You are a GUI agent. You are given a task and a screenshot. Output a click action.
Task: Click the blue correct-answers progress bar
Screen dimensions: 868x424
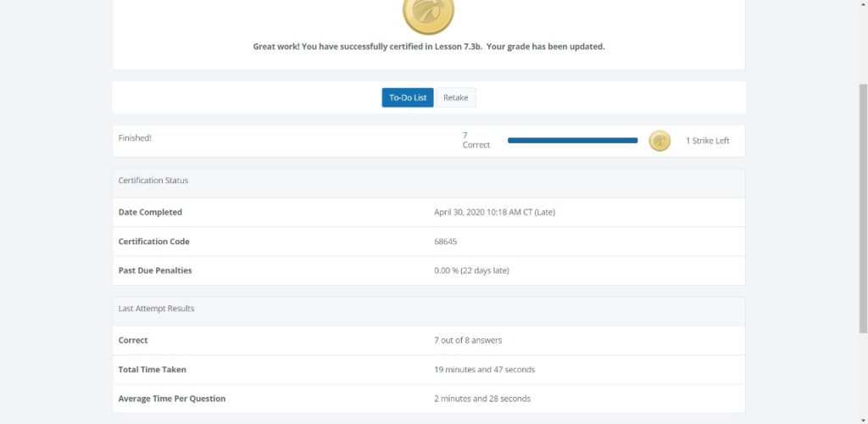tap(572, 141)
